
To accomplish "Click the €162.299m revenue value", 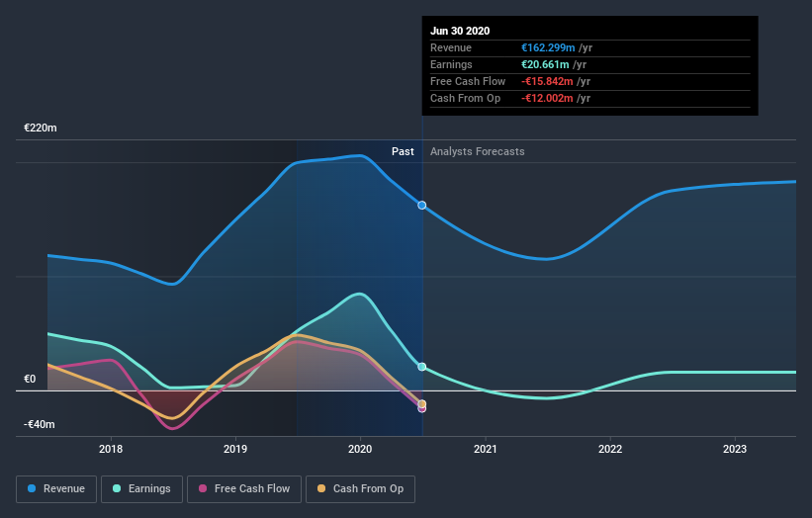I will (x=548, y=47).
